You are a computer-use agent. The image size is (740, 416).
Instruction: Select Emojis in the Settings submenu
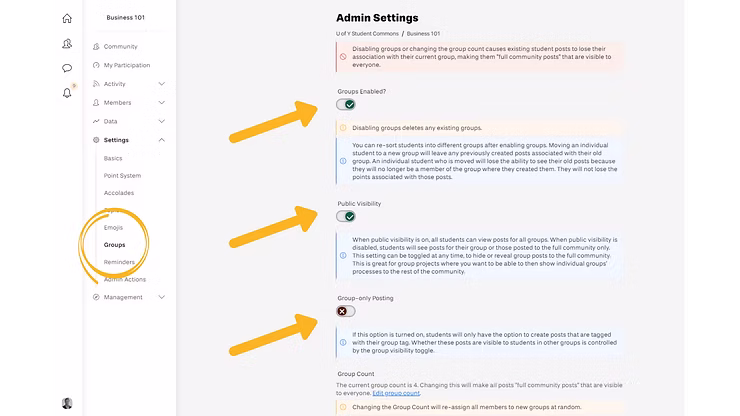113,228
